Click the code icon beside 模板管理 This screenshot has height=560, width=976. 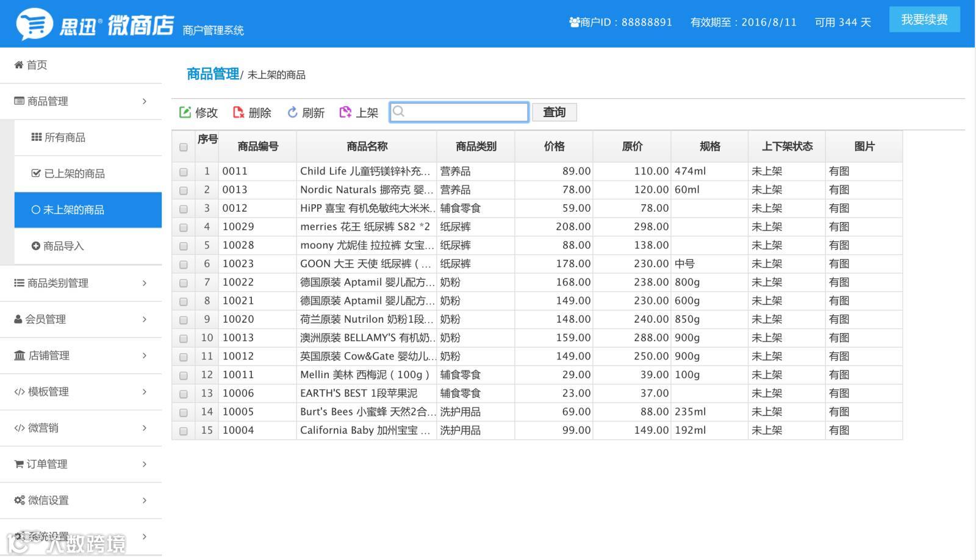pos(20,392)
